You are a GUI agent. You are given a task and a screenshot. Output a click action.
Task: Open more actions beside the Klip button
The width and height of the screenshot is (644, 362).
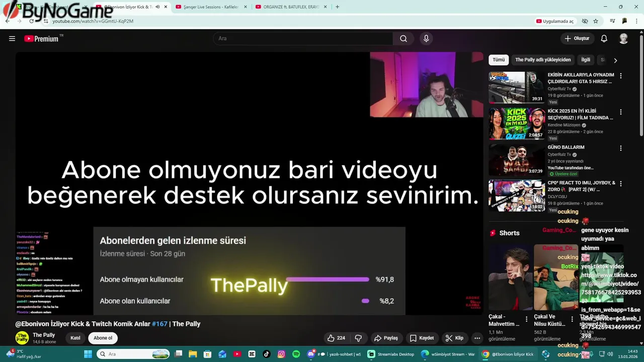click(477, 338)
